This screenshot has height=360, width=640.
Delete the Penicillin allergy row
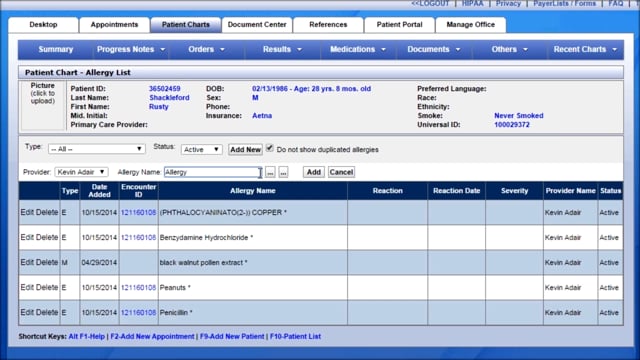click(x=47, y=312)
